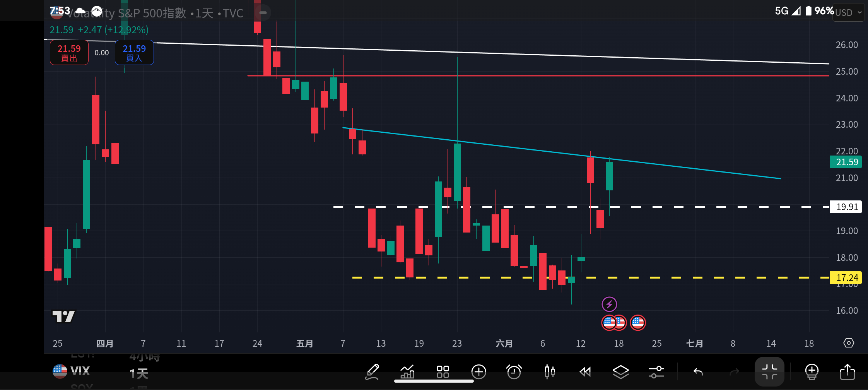Change the 1天 interval in the bottom bar
The image size is (868, 390).
139,374
